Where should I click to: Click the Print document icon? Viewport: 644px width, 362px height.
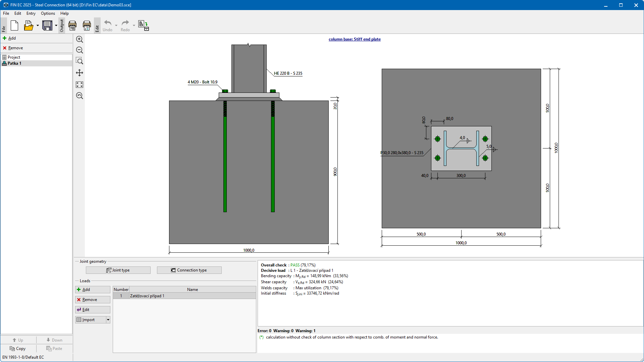click(72, 25)
